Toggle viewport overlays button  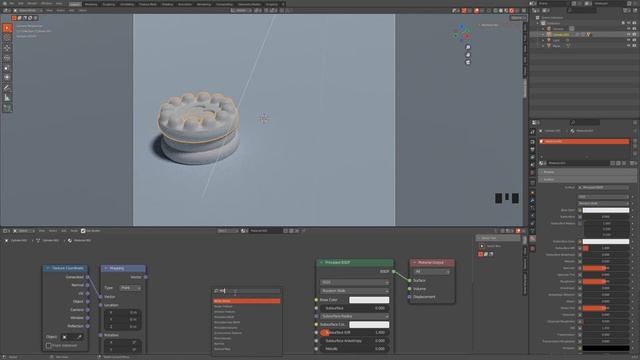tap(476, 11)
